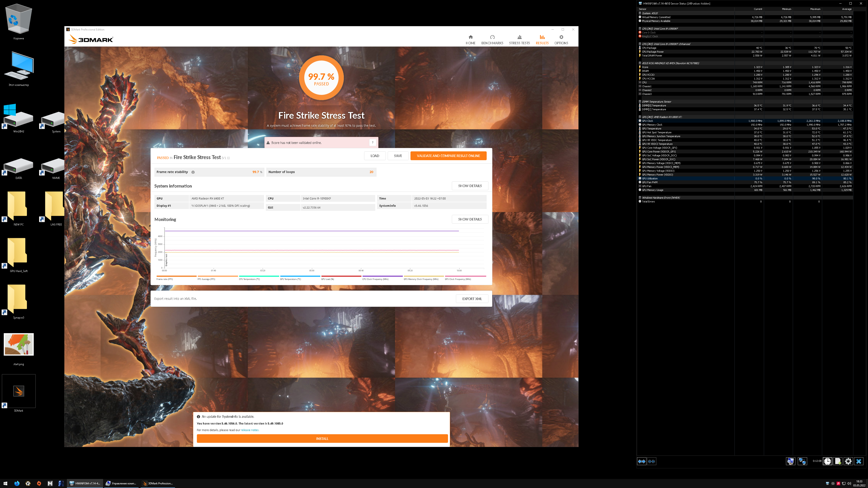Screen dimensions: 868x488
Task: Click the question mark on validation warning
Action: click(x=372, y=143)
